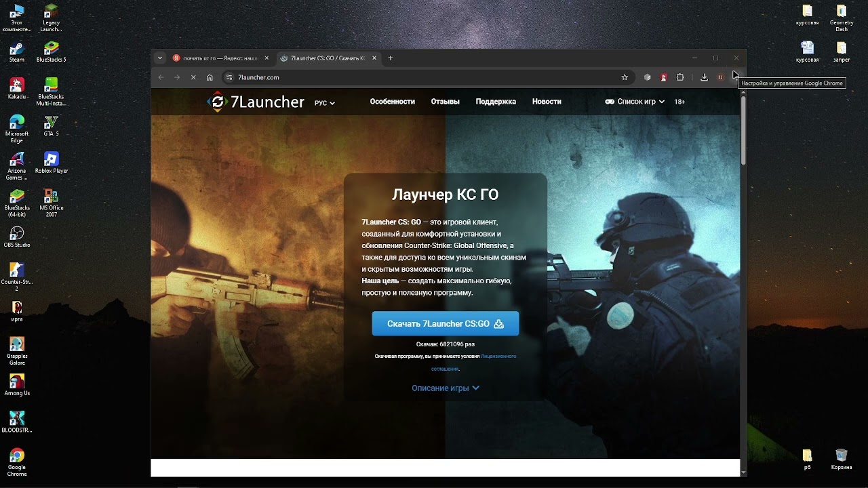Select the BlueStacks 5 desktop icon
868x488 pixels.
point(52,52)
